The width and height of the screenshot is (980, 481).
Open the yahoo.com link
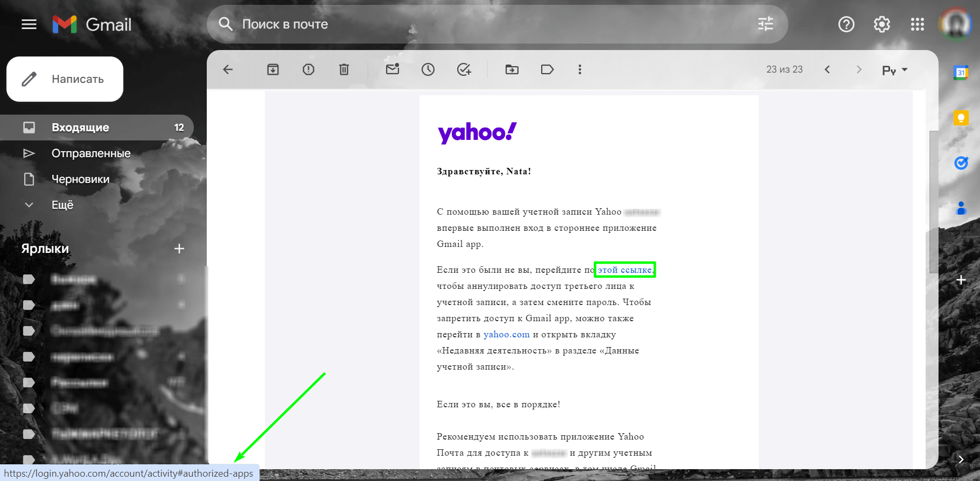pos(507,334)
